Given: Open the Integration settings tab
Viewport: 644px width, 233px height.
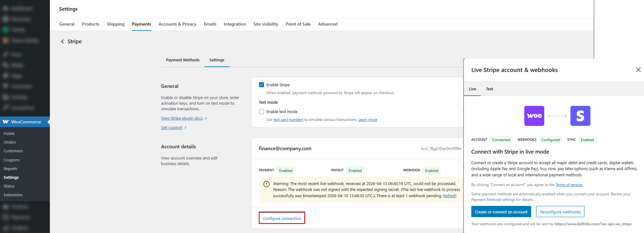Looking at the screenshot, I should point(235,24).
